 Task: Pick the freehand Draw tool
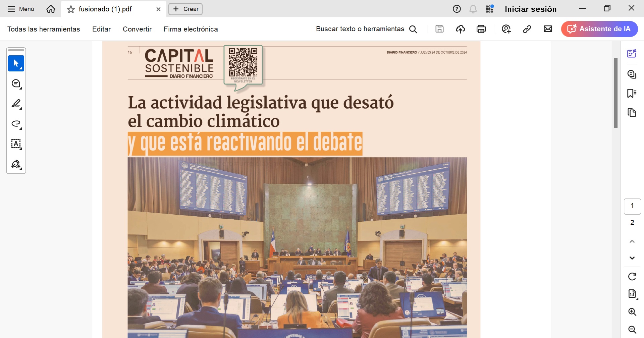click(x=16, y=124)
